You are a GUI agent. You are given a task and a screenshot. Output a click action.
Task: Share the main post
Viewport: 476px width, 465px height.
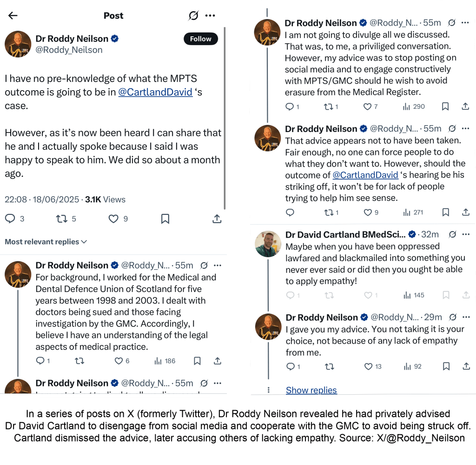click(x=217, y=219)
